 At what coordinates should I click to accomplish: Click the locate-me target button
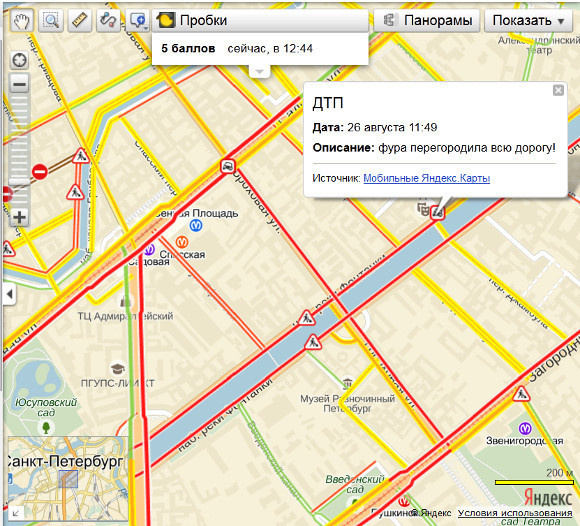click(19, 60)
